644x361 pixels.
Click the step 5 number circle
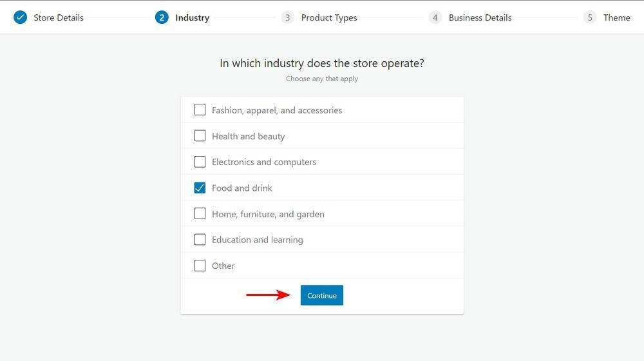coord(590,17)
